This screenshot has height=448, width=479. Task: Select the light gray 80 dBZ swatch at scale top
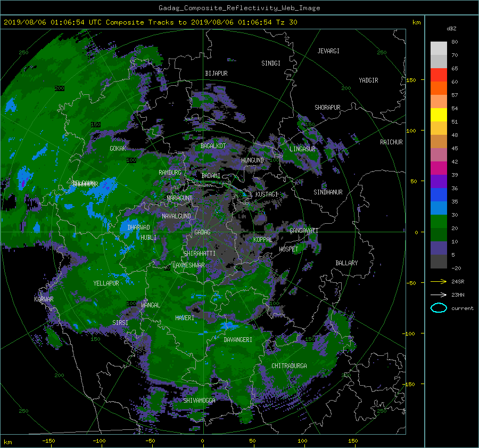tap(439, 48)
